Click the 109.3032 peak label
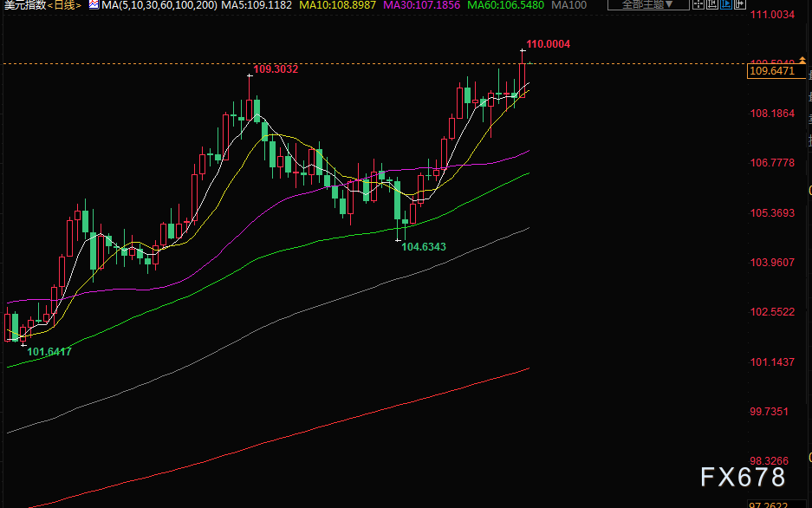Screen dimensions: 812x508 point(275,68)
